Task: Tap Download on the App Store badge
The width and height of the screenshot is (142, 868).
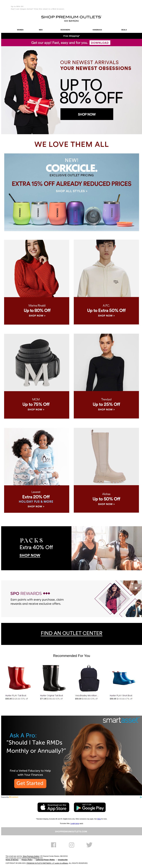Action: click(x=53, y=807)
